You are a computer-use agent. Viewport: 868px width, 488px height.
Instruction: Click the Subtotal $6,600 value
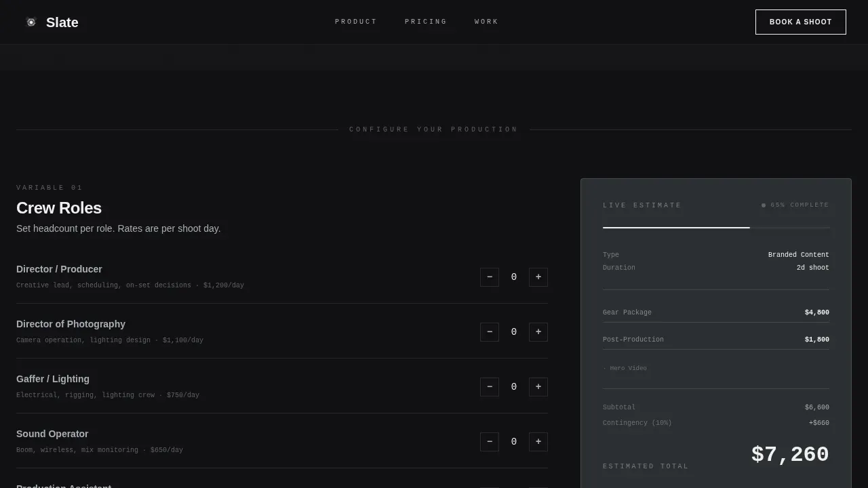pos(817,407)
